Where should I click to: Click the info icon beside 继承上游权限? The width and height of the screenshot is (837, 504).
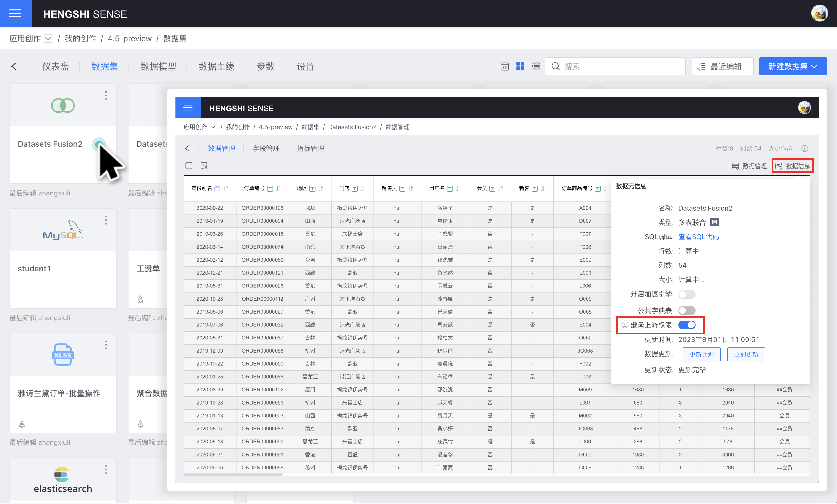(x=625, y=325)
